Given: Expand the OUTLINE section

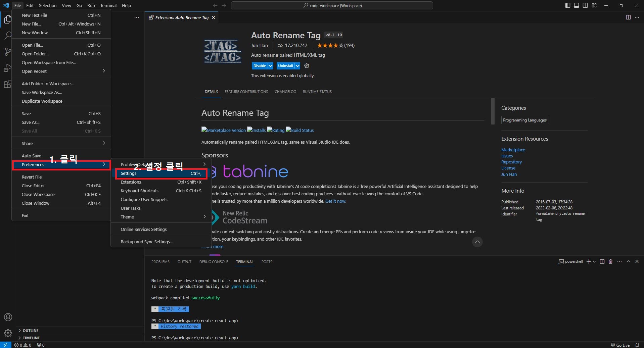Looking at the screenshot, I should [x=81, y=331].
